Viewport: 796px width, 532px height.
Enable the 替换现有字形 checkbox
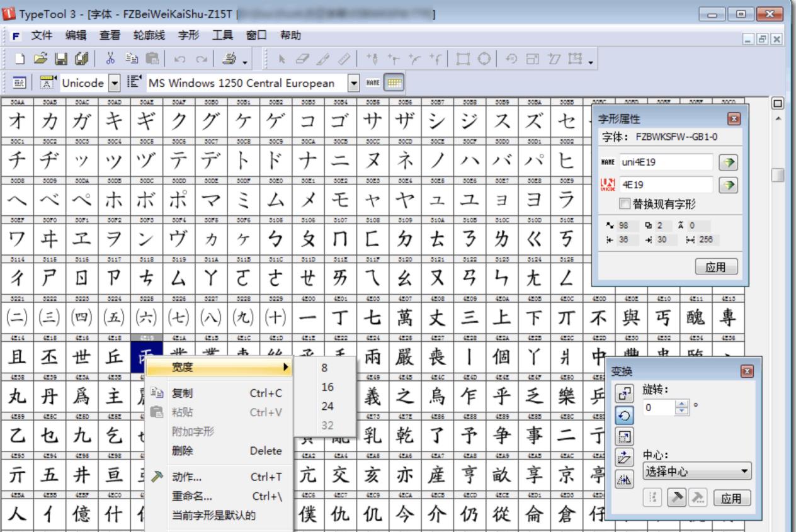[625, 203]
